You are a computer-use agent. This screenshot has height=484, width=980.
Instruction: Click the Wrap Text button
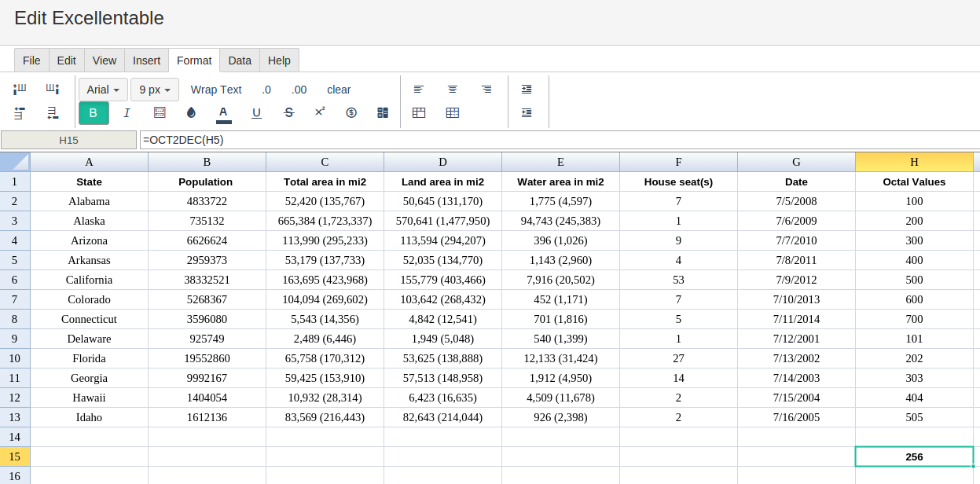[216, 90]
